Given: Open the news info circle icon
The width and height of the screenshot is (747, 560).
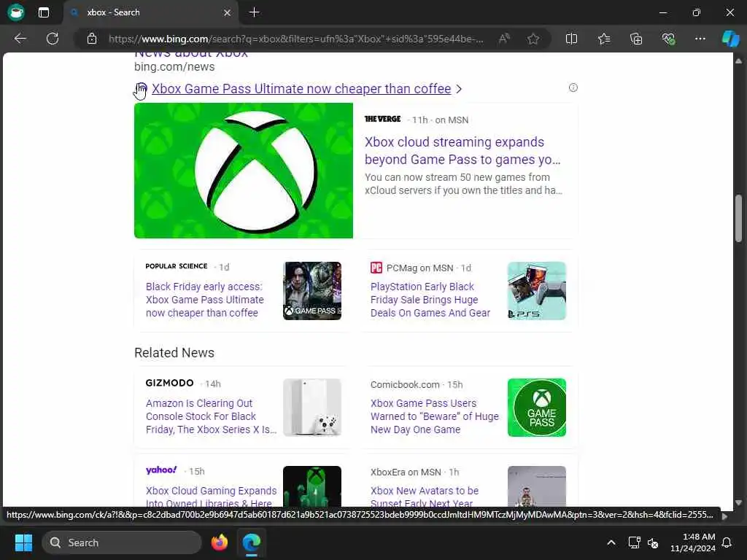Looking at the screenshot, I should [x=573, y=87].
